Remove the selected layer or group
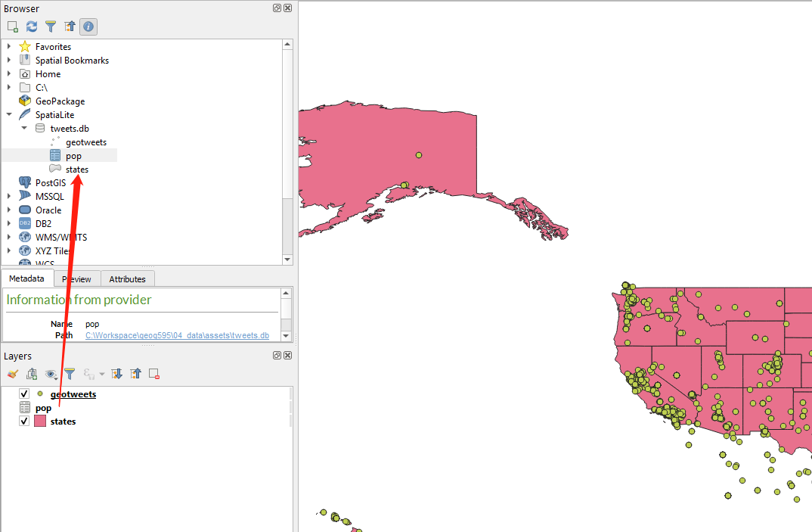The image size is (812, 532). coord(154,373)
